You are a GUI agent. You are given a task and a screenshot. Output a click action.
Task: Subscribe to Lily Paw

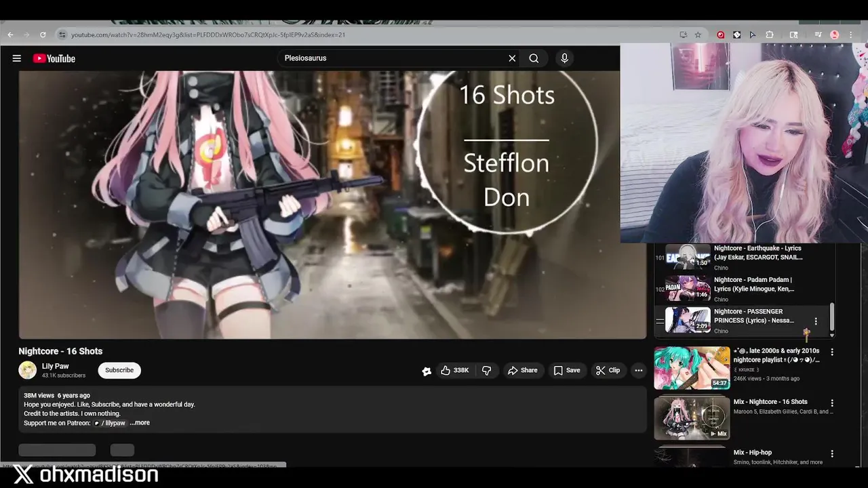click(119, 370)
